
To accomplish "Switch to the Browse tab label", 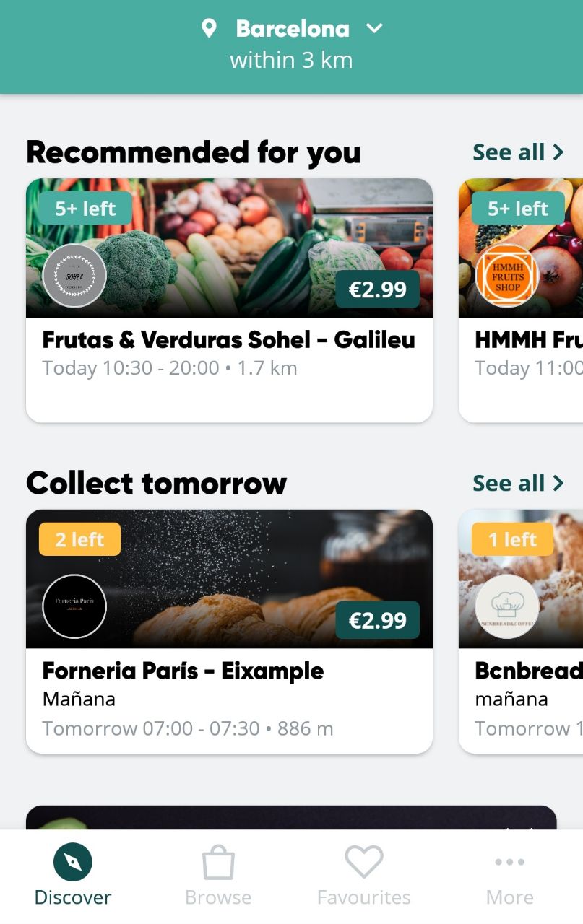I will coord(218,897).
